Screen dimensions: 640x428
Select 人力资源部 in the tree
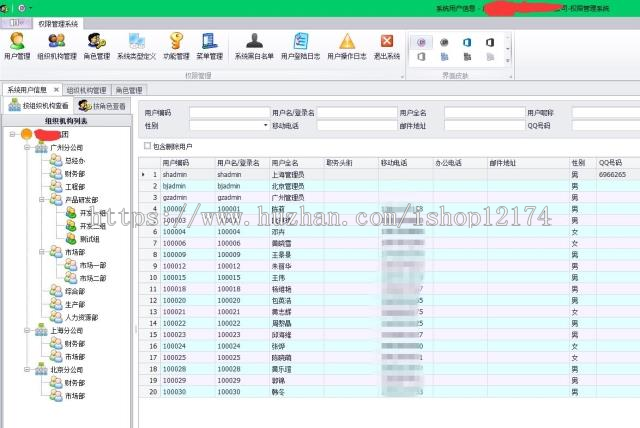(82, 317)
